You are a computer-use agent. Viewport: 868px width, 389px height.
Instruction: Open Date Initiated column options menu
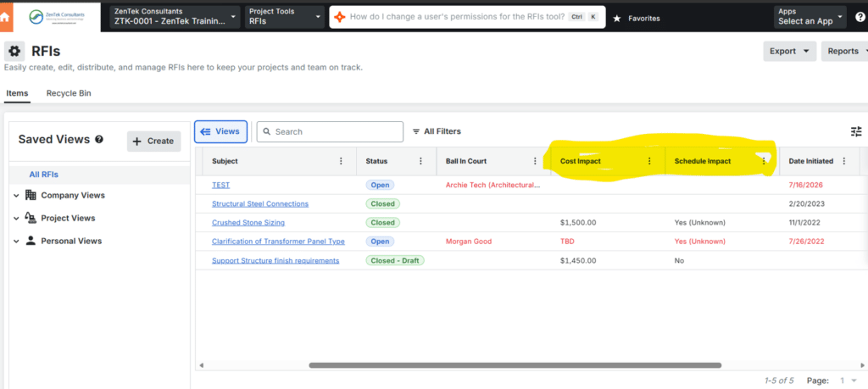843,161
